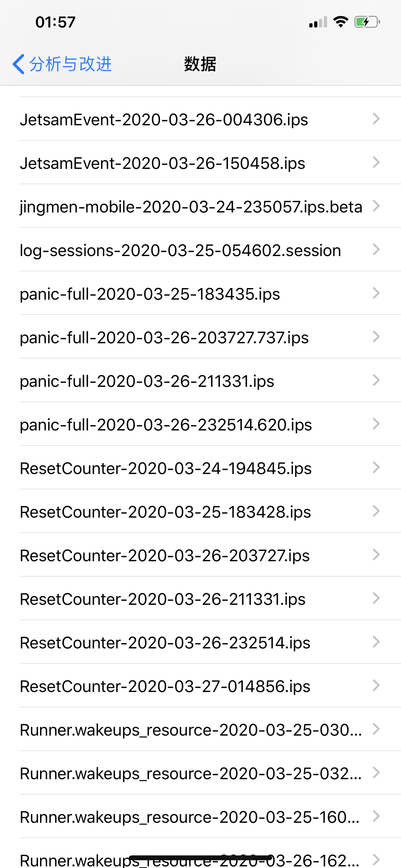This screenshot has height=868, width=401.
Task: Tap chevron icon for ResetCounter-2020-03-26-232514.ips
Action: tap(376, 642)
